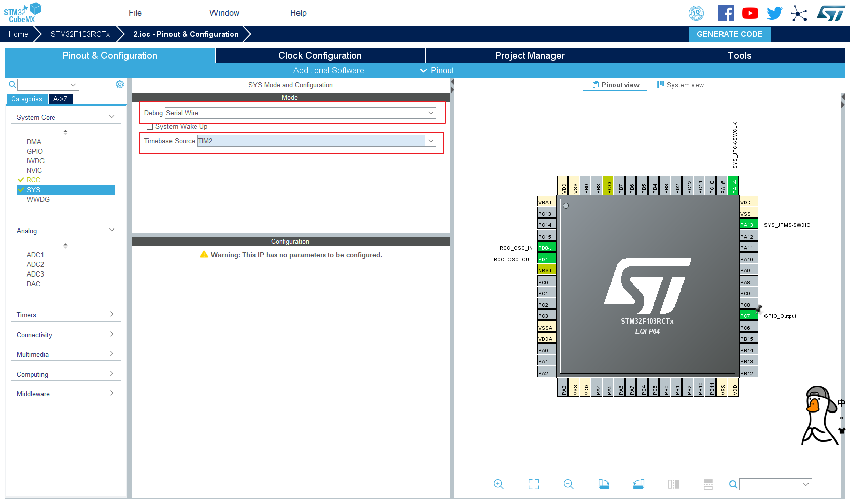Select DAC under Analog
The height and width of the screenshot is (504, 850).
[x=33, y=284]
